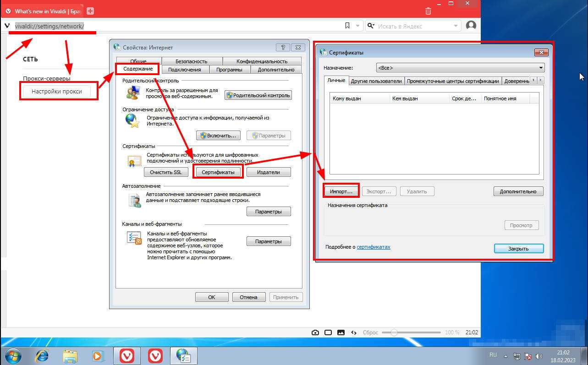Image resolution: width=588 pixels, height=365 pixels.
Task: Click the capture page camera icon
Action: [x=315, y=332]
